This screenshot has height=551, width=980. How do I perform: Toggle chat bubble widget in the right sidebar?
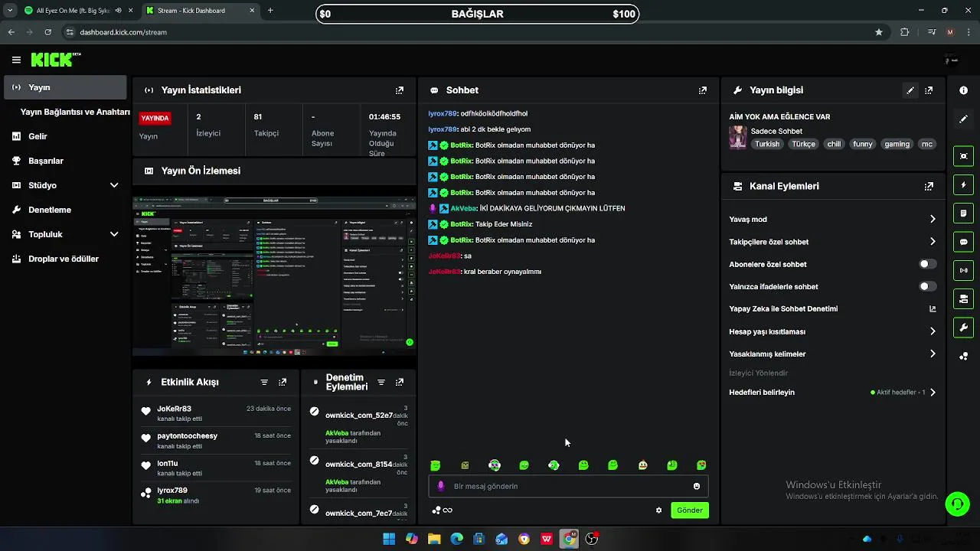click(x=963, y=242)
